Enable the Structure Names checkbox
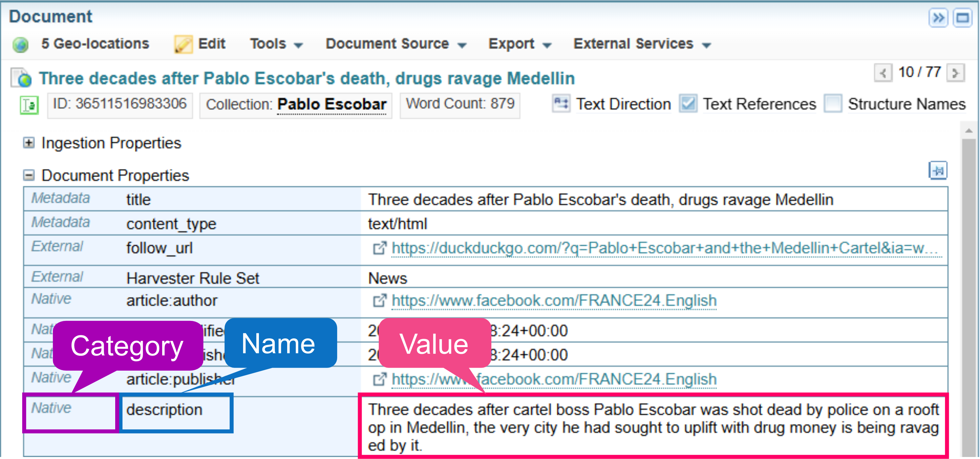The width and height of the screenshot is (980, 459). 833,104
